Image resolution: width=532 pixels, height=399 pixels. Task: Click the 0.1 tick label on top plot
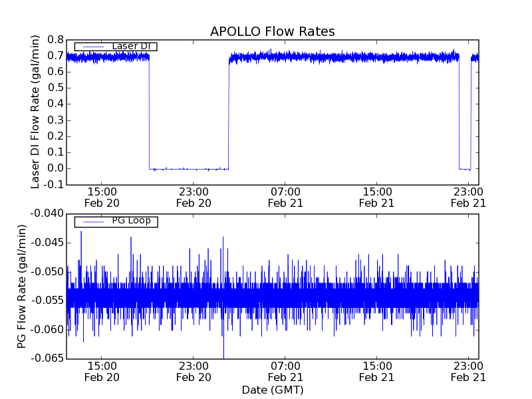pos(56,152)
